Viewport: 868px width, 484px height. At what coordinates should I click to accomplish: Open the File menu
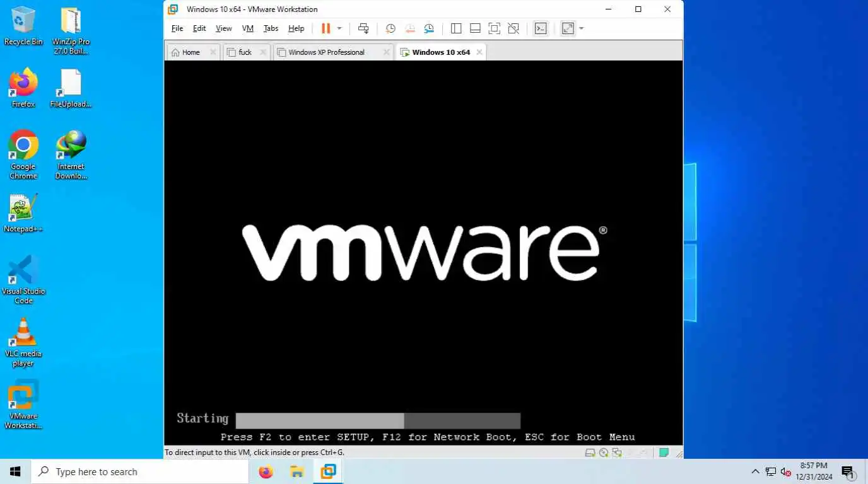[x=177, y=28]
